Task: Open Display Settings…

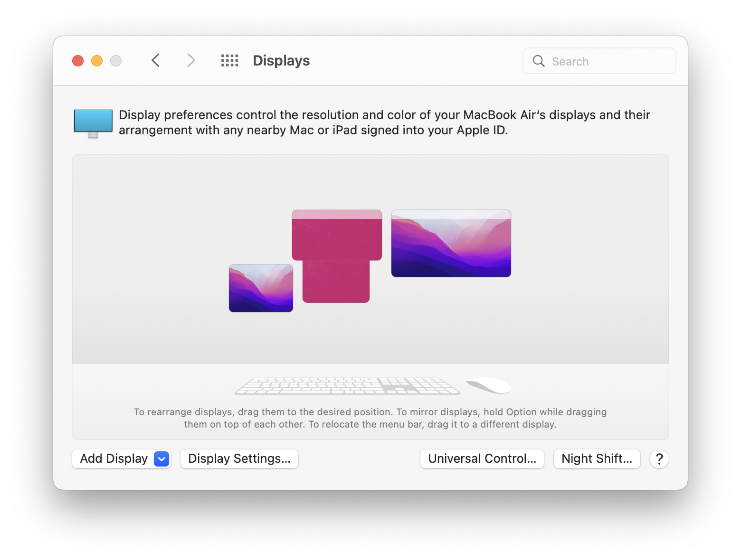Action: pos(239,459)
